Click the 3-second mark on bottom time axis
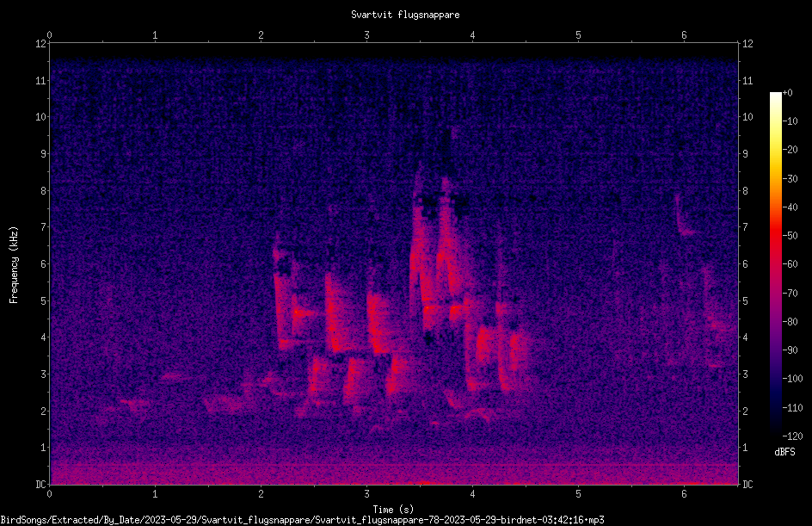Screen dimensions: 812x526 [366, 494]
